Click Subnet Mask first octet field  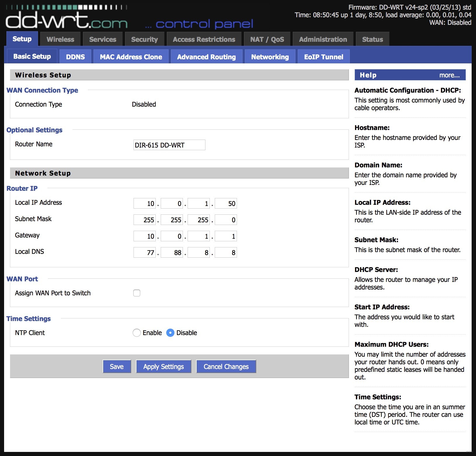tap(145, 220)
